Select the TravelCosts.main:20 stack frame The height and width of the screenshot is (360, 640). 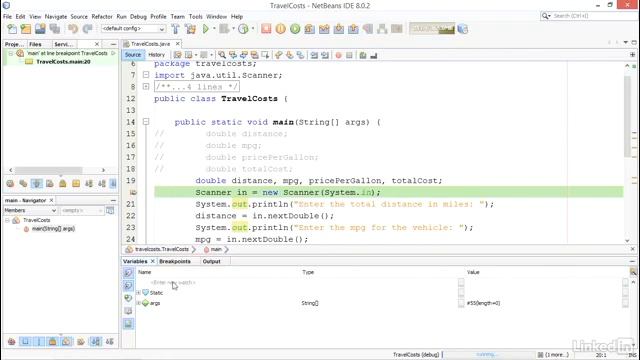pyautogui.click(x=63, y=62)
